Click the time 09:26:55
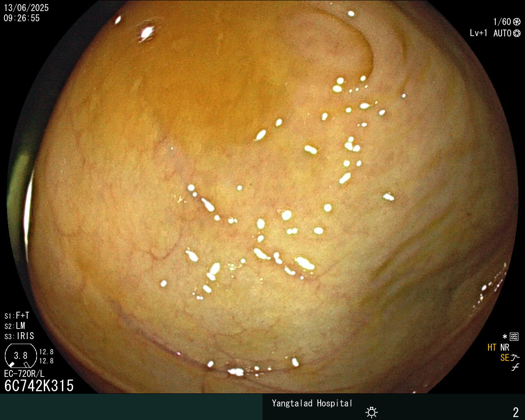 [22, 18]
